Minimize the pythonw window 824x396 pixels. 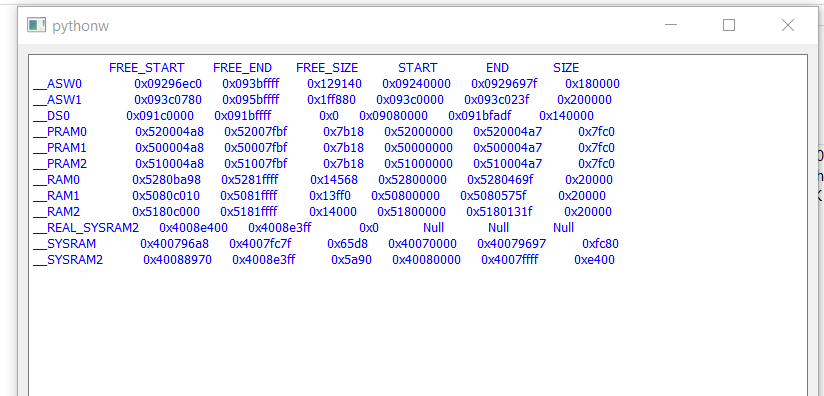coord(670,25)
